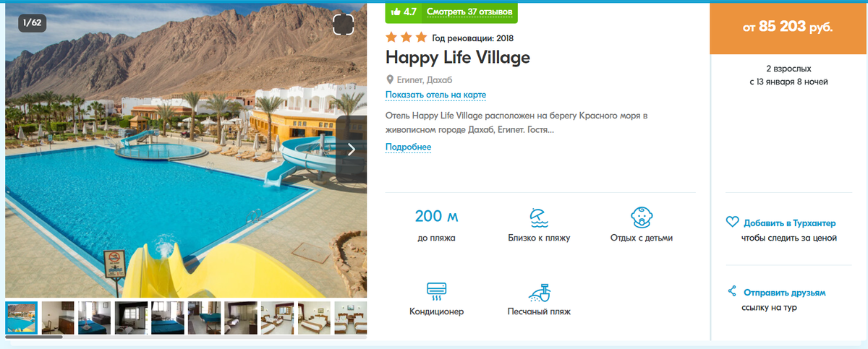
Task: Show next photo with right arrow
Action: click(x=352, y=150)
